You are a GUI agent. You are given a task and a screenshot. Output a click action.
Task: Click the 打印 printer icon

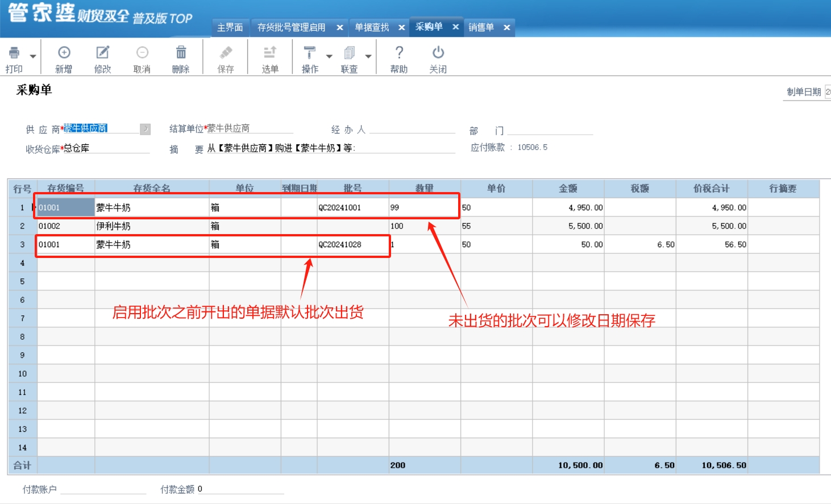click(14, 53)
